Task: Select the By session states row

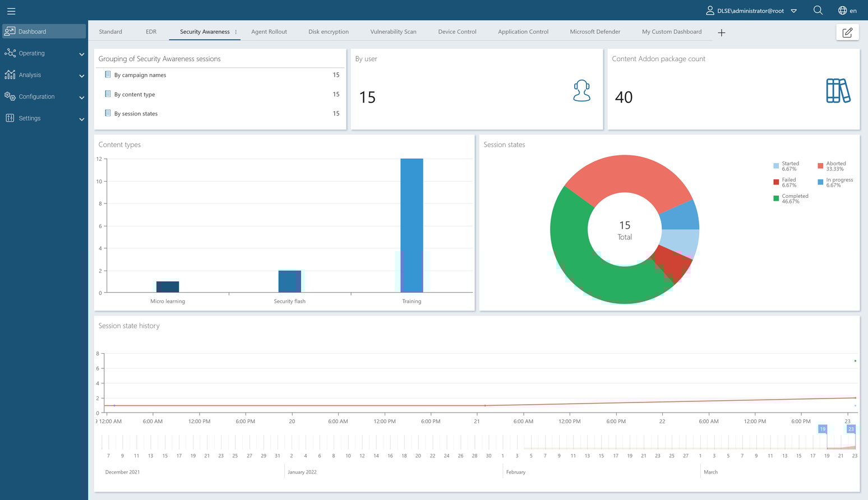Action: coord(135,113)
